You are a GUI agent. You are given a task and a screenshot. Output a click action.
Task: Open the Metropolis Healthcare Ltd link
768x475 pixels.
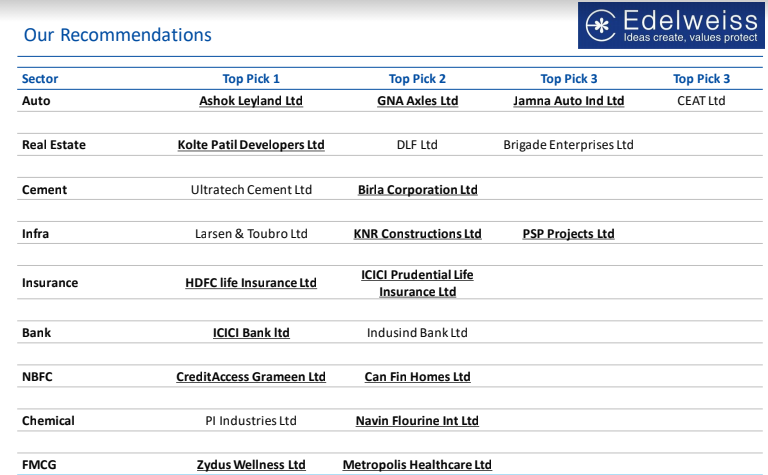417,465
